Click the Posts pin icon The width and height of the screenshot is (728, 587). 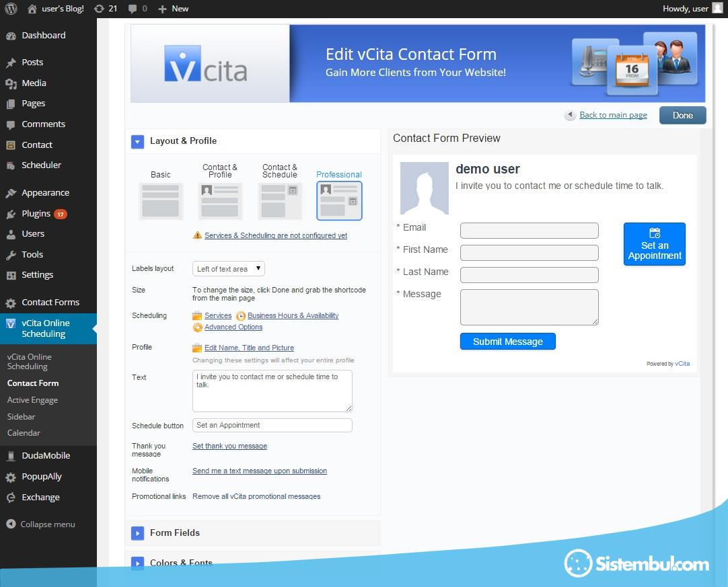[11, 63]
